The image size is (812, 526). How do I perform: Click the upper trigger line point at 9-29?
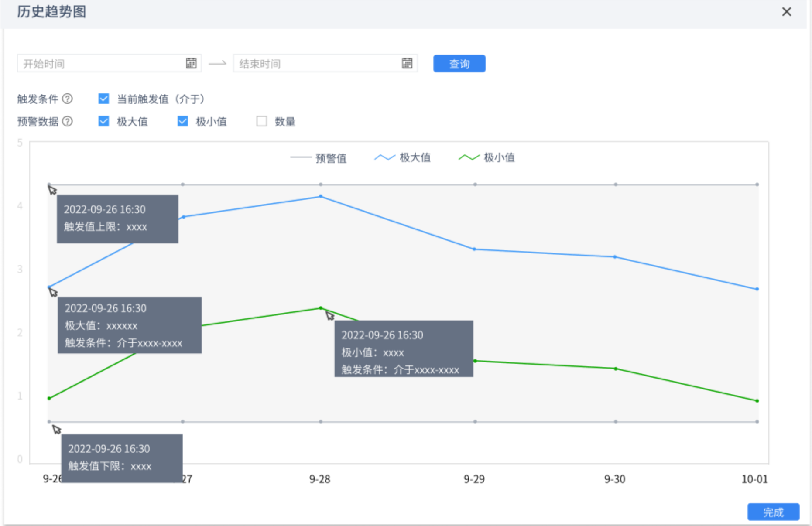click(475, 184)
